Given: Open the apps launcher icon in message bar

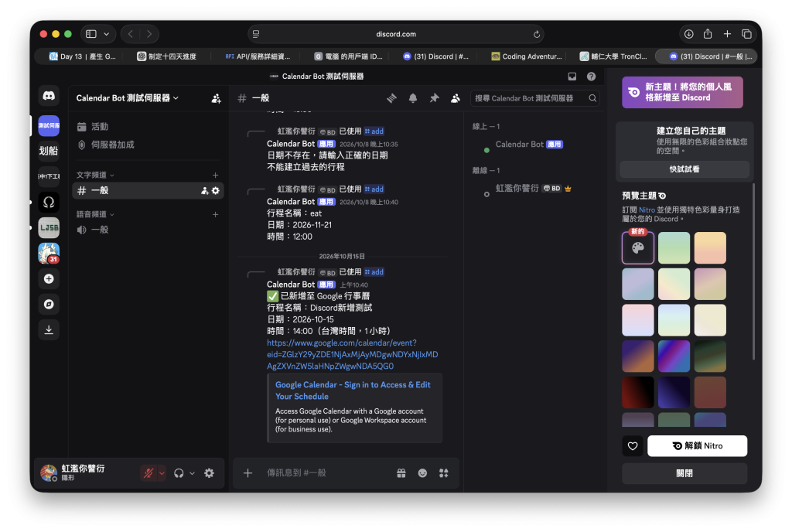Looking at the screenshot, I should coord(443,473).
